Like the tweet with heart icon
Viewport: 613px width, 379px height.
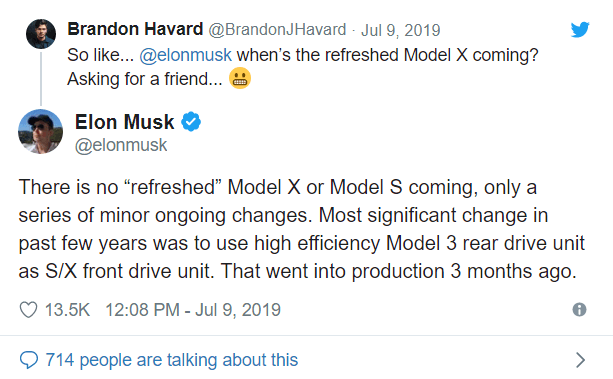pos(29,310)
